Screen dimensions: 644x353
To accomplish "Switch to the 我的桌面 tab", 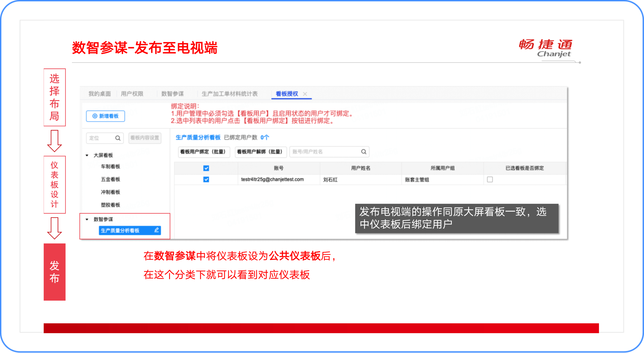I will coord(100,94).
